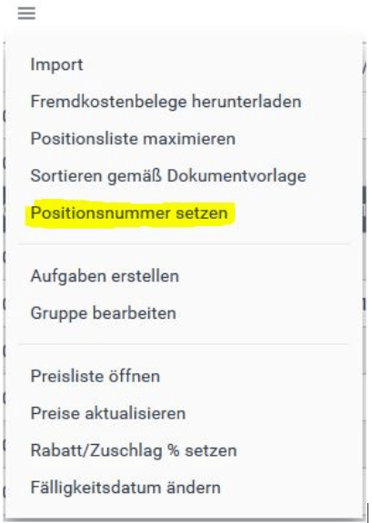Screen dimensions: 372x523
Task: Choose highlighted Positionsnummer setzen entry
Action: [x=129, y=213]
